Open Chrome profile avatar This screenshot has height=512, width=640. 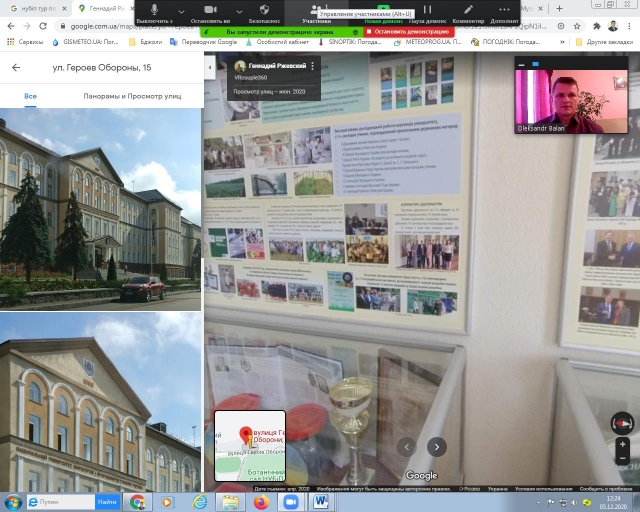[613, 26]
